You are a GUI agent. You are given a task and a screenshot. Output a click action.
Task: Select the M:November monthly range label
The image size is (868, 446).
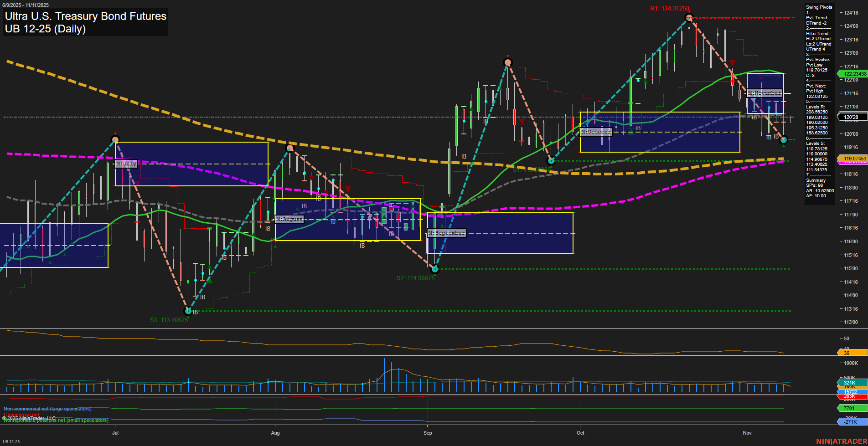[x=765, y=93]
